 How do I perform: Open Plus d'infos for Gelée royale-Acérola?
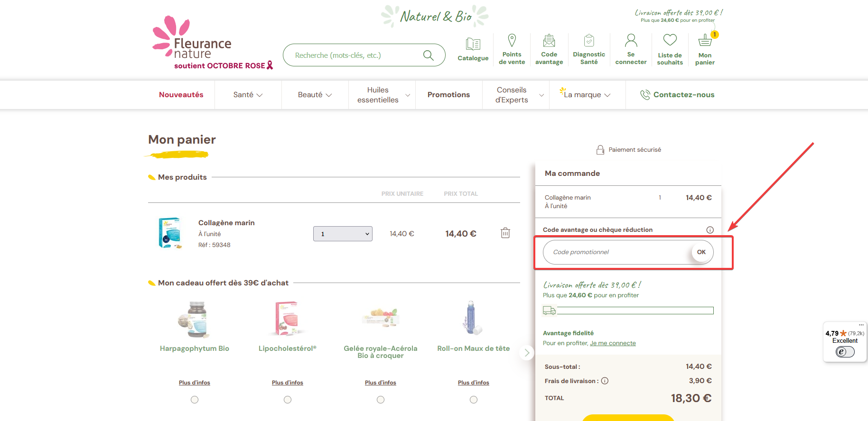[x=381, y=383]
